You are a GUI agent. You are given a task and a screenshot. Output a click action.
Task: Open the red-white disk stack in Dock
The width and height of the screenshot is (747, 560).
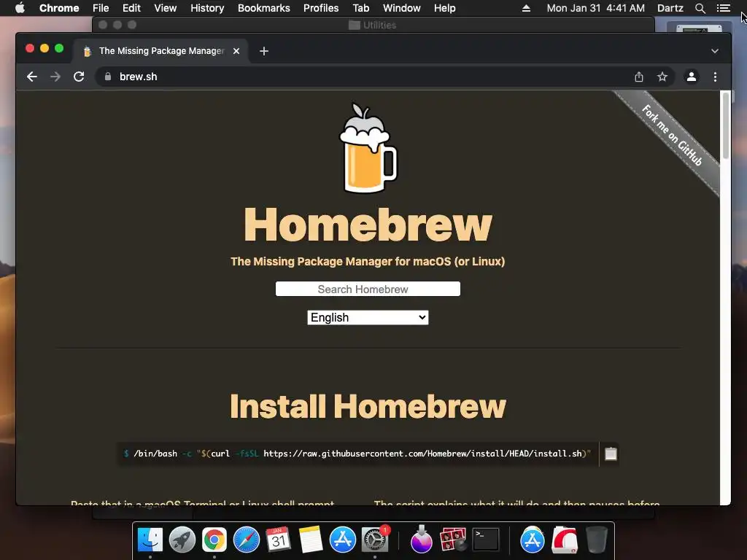565,540
